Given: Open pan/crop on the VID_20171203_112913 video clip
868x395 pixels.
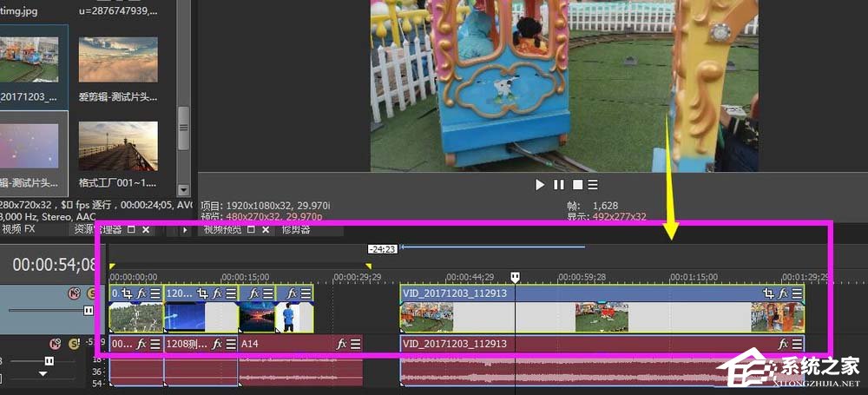Looking at the screenshot, I should (x=768, y=294).
